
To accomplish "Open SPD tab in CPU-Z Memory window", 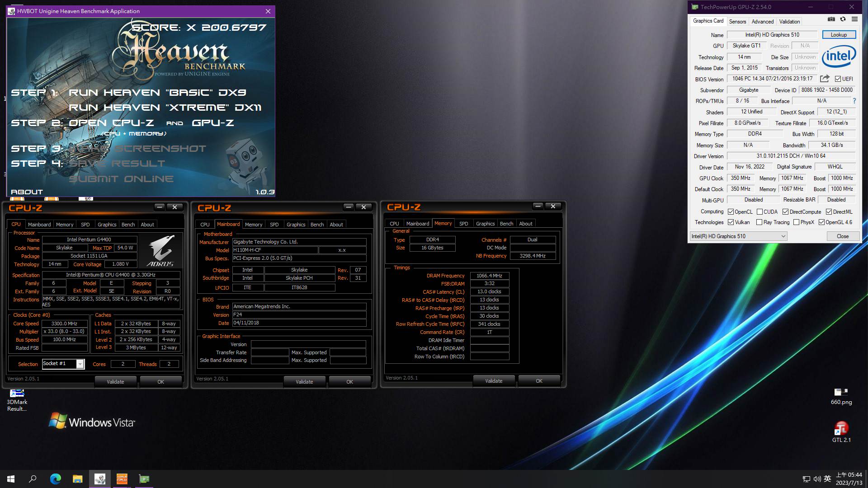I will tap(463, 224).
